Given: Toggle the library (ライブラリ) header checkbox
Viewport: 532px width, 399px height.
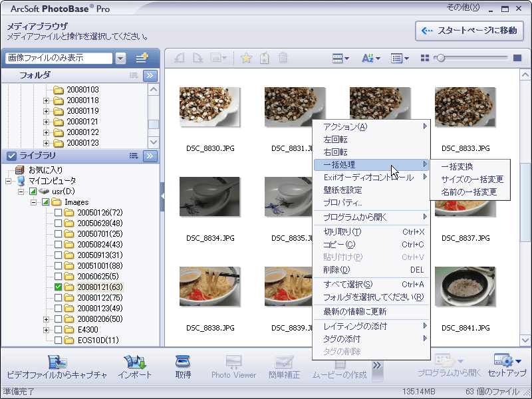Looking at the screenshot, I should (11, 156).
